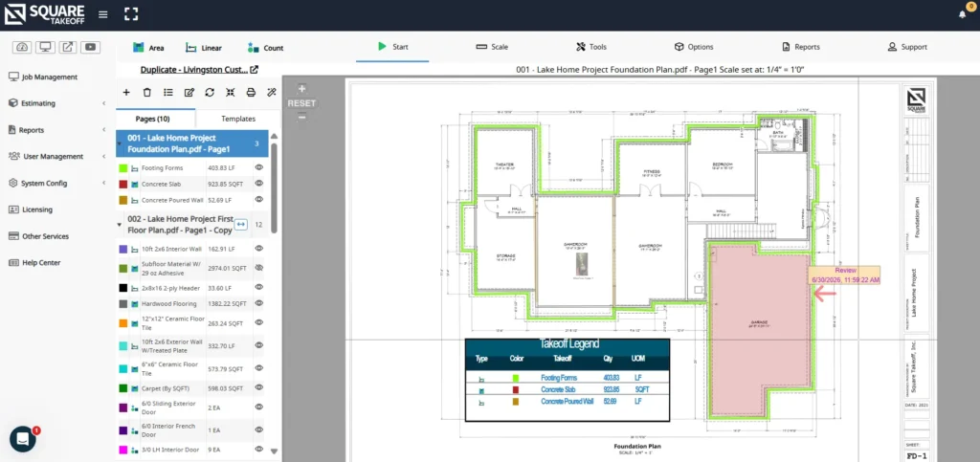Click the collapse-all arrows icon

230,93
